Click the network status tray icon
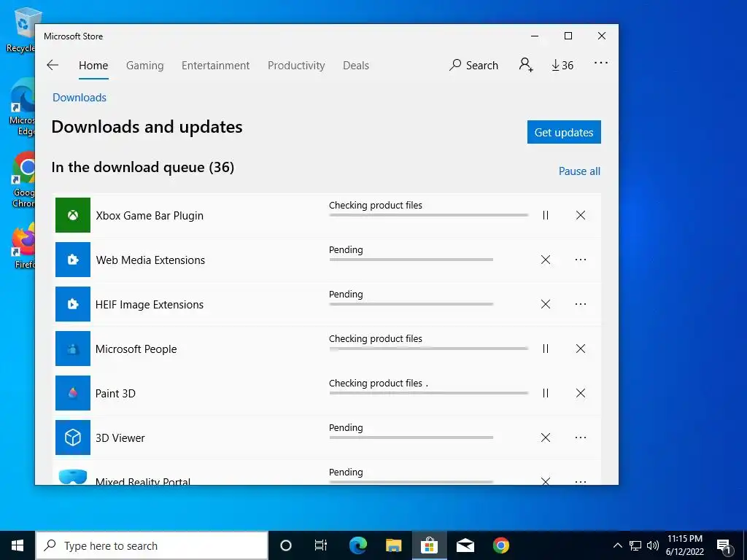This screenshot has width=747, height=560. 635,545
